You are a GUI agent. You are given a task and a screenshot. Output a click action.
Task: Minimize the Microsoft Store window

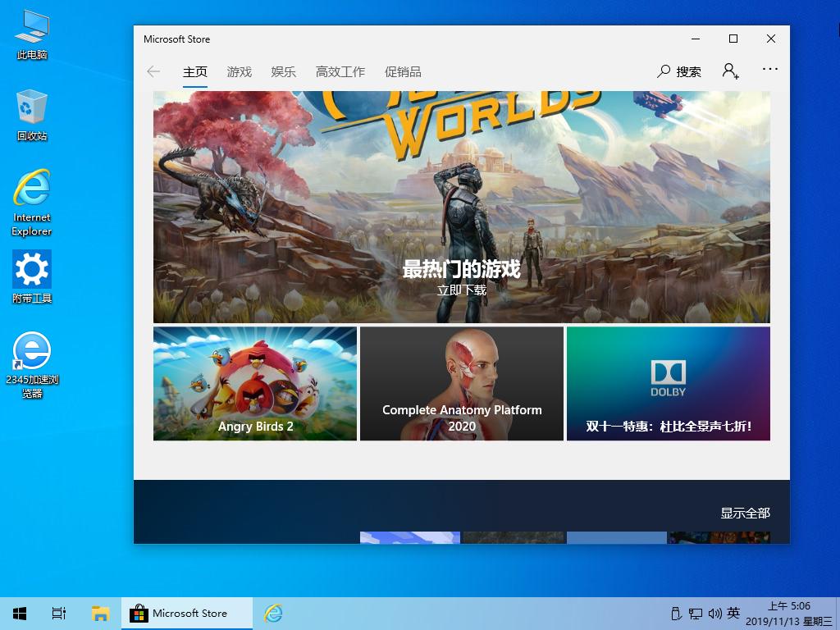[696, 39]
